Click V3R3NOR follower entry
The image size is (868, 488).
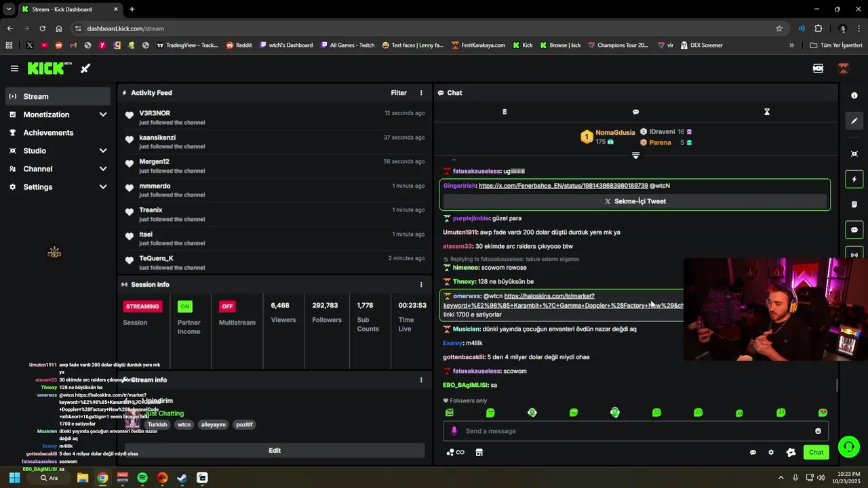(275, 117)
